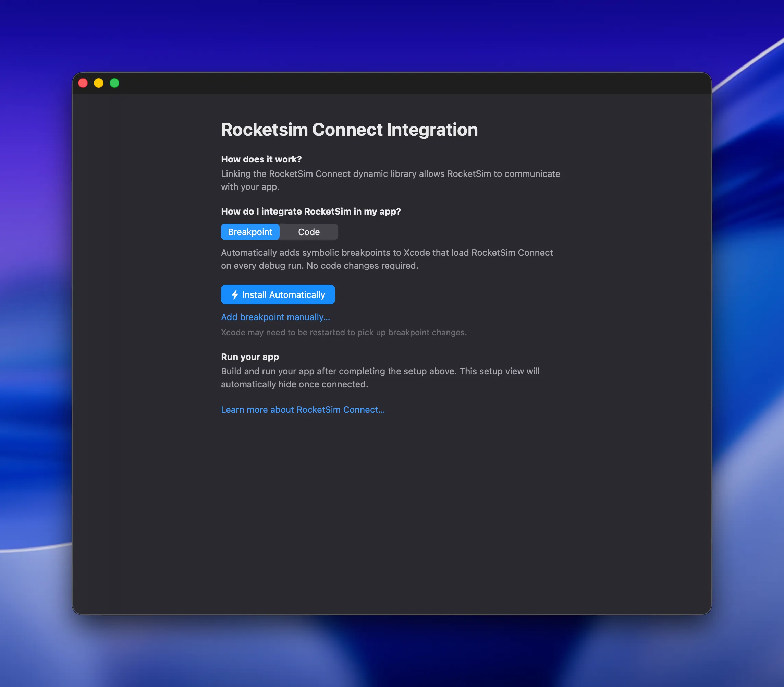Click 'How do I integrate RocketSim in my app?' heading
This screenshot has width=784, height=687.
pos(311,211)
